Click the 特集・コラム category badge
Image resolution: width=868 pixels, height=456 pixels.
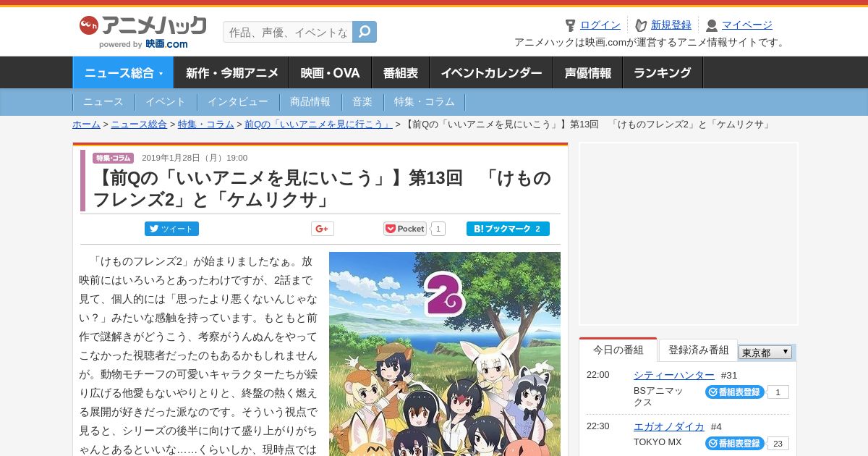[113, 158]
